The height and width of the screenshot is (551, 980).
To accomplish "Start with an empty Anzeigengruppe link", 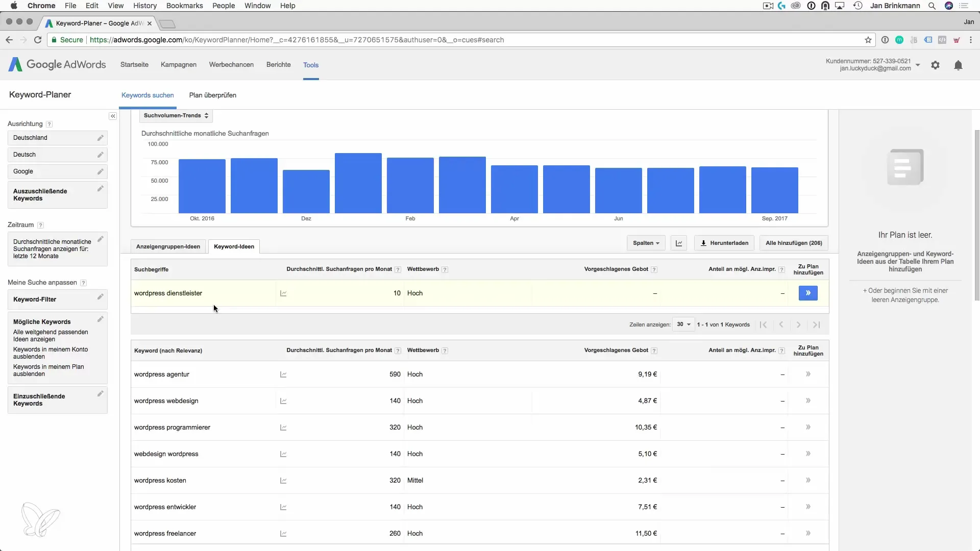I will [905, 295].
